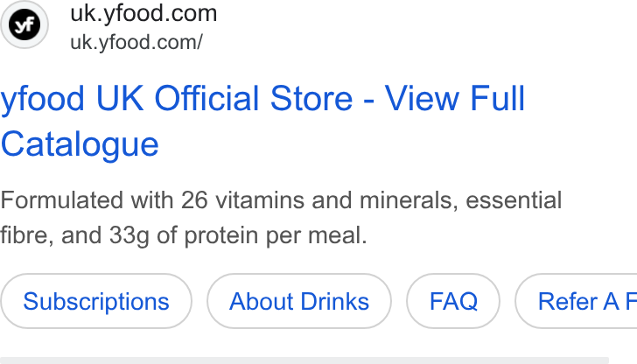The width and height of the screenshot is (637, 364).
Task: Click the essential fibre text in the snippet
Action: [514, 200]
